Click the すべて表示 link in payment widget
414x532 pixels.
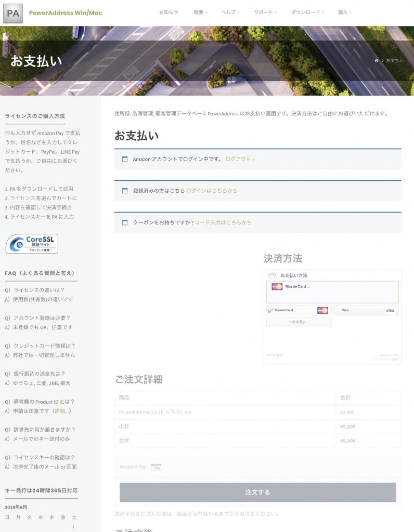click(275, 355)
